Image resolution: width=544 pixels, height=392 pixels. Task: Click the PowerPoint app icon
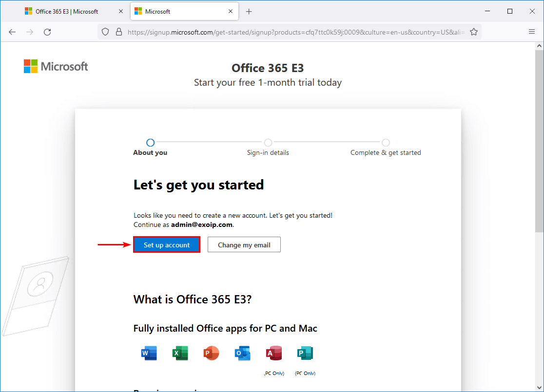click(211, 353)
